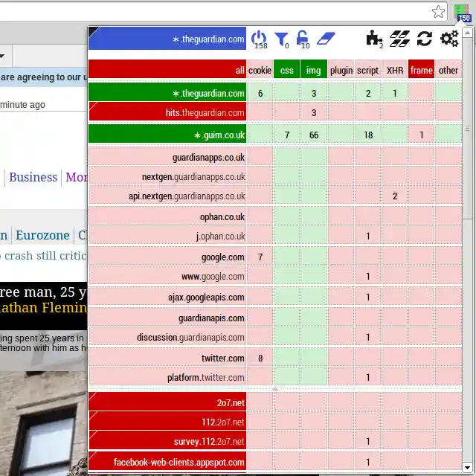476x476 pixels.
Task: Toggle the hits.theguardian.com row label
Action: coord(167,112)
